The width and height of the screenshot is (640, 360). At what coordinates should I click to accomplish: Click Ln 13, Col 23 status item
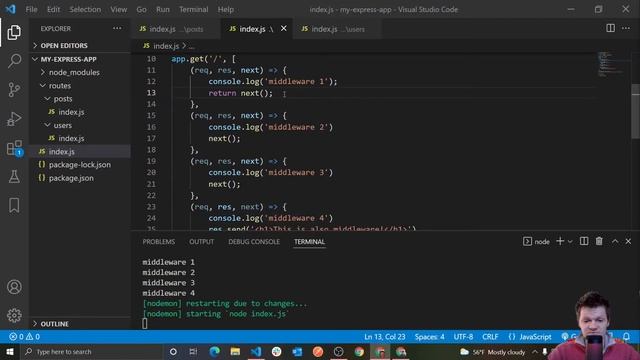(x=384, y=337)
